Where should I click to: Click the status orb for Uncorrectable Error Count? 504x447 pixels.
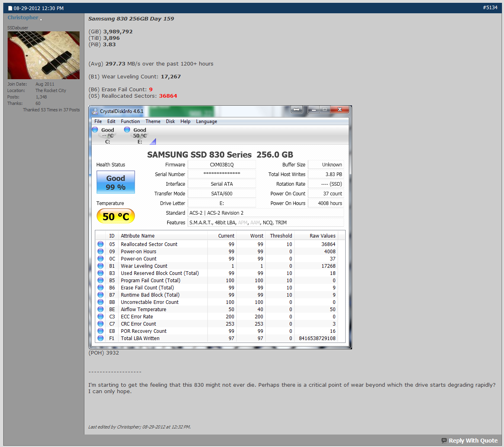click(x=100, y=302)
